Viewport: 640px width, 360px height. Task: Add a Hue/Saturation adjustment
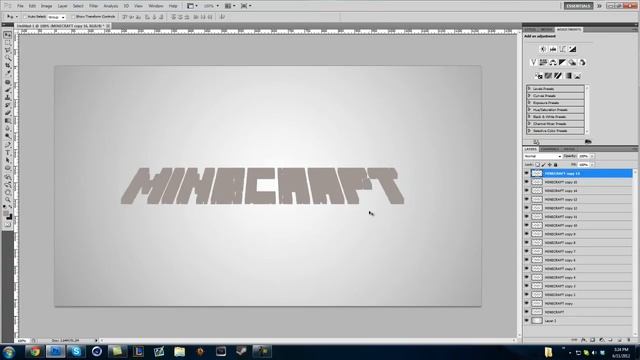(x=543, y=62)
